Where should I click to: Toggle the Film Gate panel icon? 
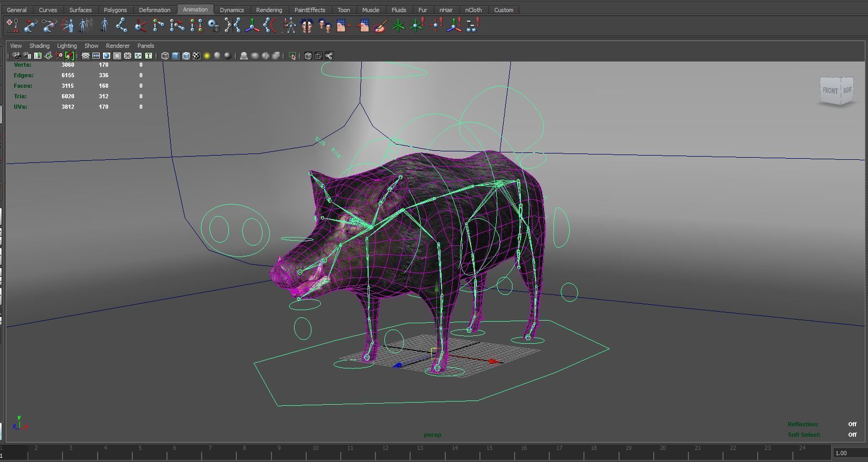(96, 56)
